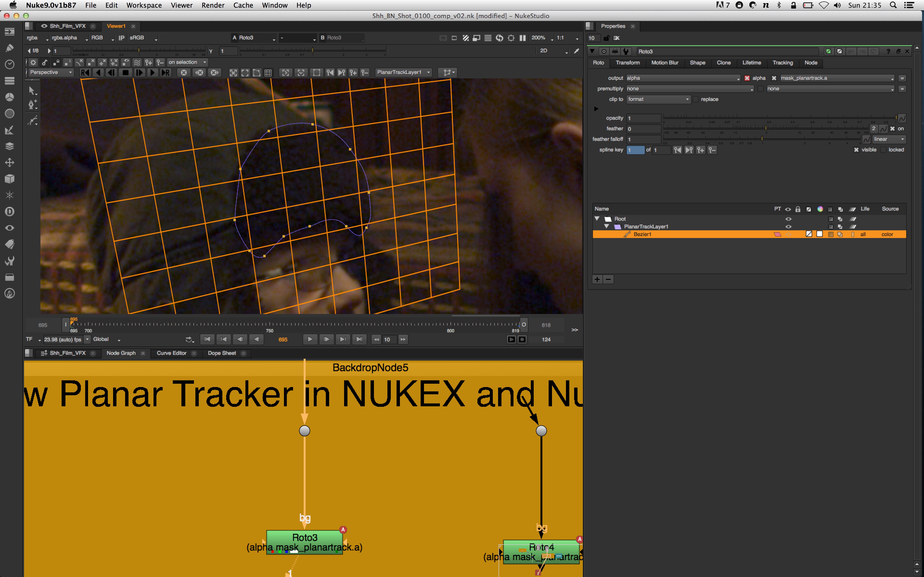Click the current frame field showing 695

[283, 339]
